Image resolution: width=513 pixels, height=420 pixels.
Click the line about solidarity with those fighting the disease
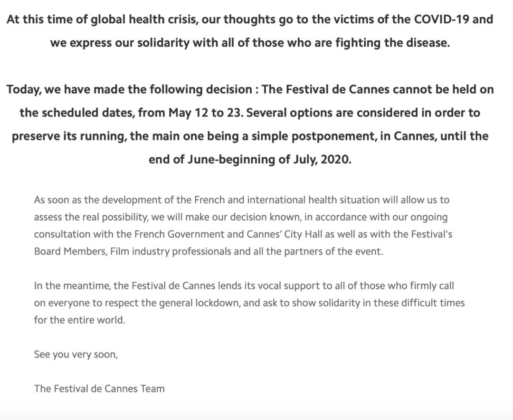click(x=249, y=42)
